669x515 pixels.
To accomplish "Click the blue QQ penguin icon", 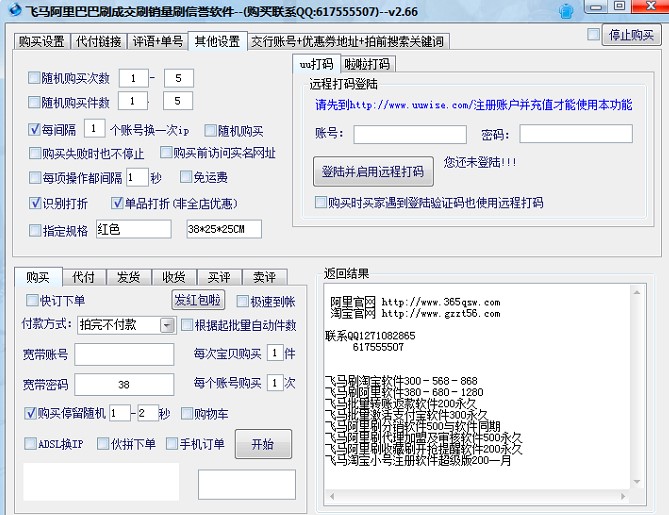I will coord(566,11).
